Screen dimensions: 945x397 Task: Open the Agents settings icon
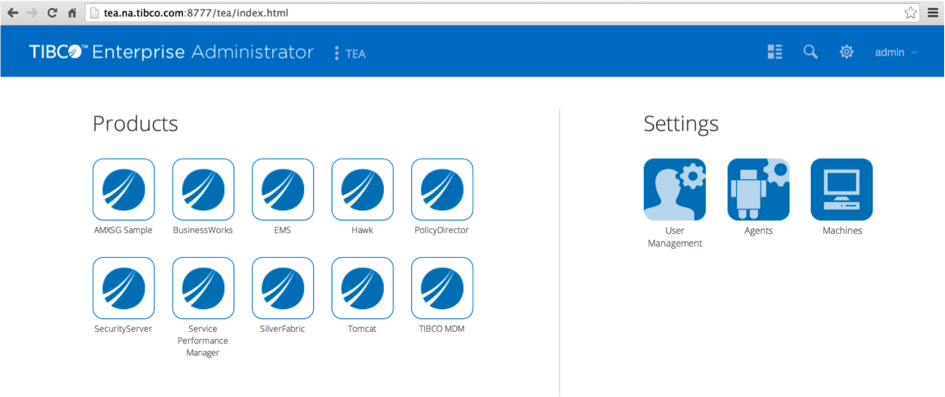pos(758,189)
